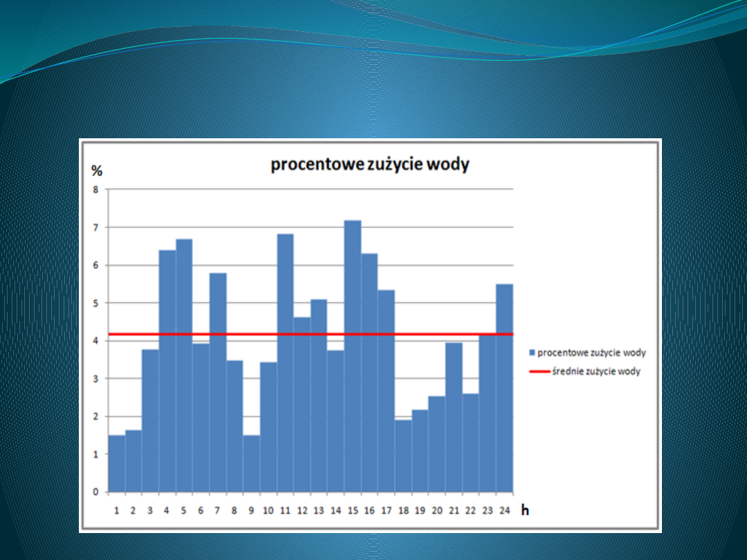Click the "procentowe zużycie wody" legend text
Viewport: 747px width, 560px height.
pos(591,353)
